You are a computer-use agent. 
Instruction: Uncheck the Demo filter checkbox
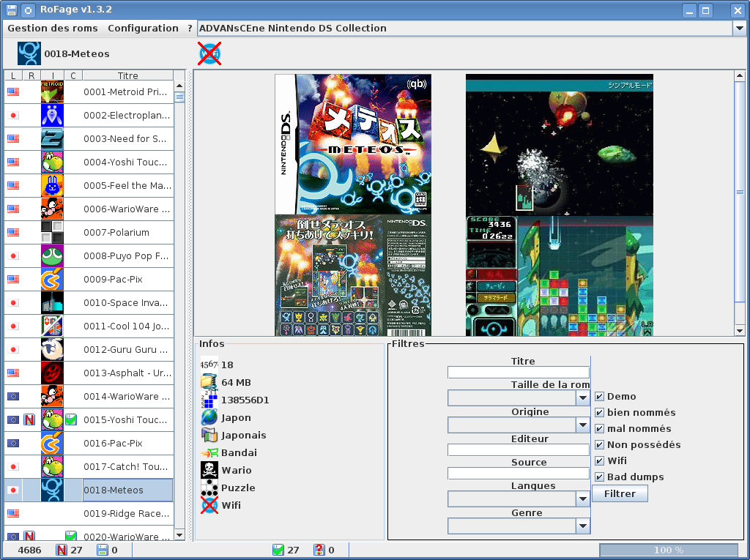599,397
